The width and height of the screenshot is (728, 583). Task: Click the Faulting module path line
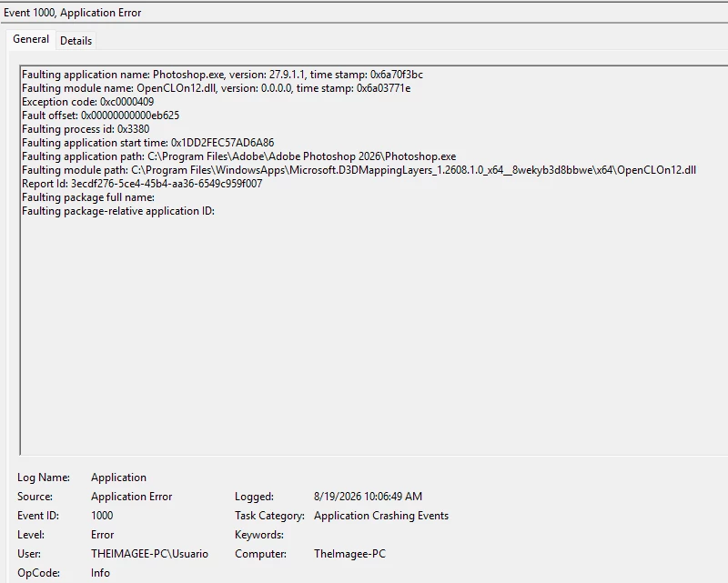coord(359,170)
